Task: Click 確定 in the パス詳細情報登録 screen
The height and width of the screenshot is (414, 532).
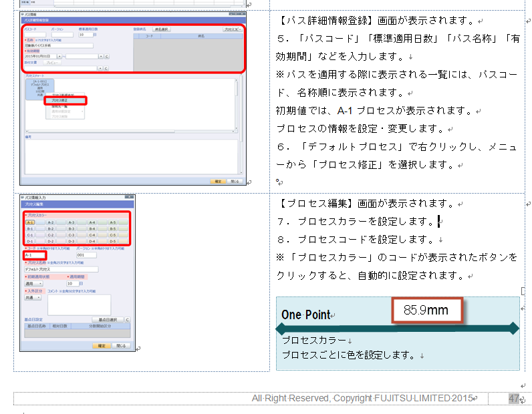Action: click(217, 181)
